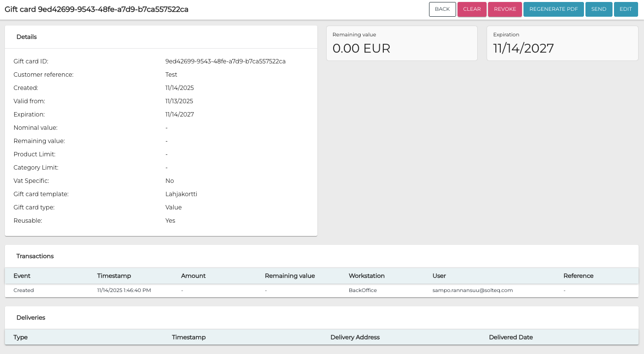Click REGENERATE PDF button
The width and height of the screenshot is (644, 354).
[x=553, y=9]
